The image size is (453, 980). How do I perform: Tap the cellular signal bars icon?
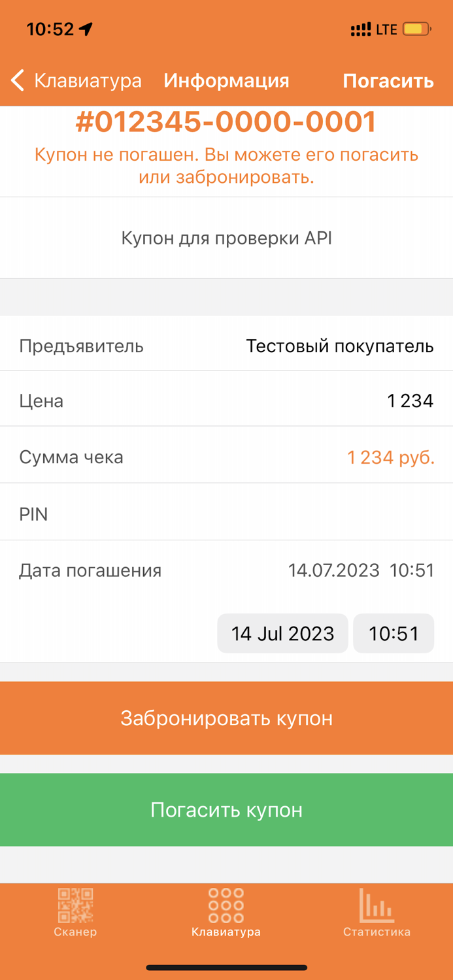pyautogui.click(x=361, y=29)
